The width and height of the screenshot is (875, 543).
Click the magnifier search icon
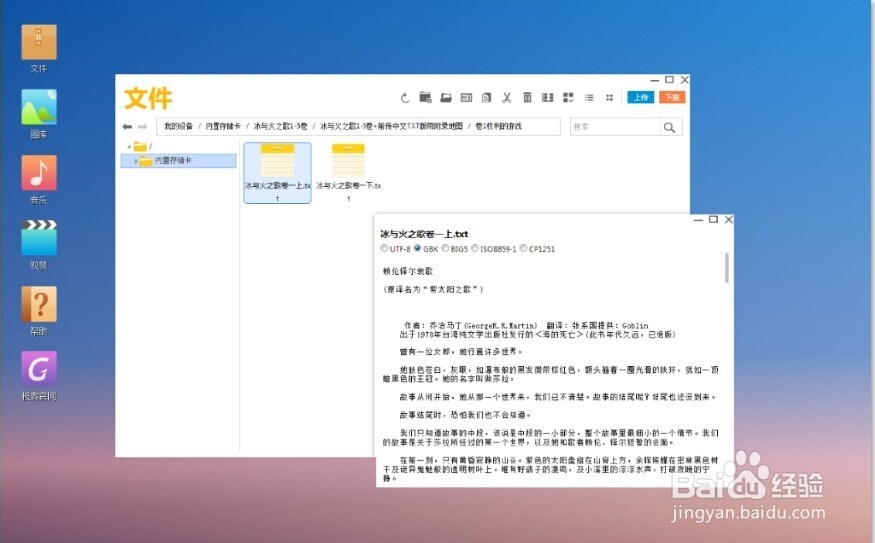670,127
